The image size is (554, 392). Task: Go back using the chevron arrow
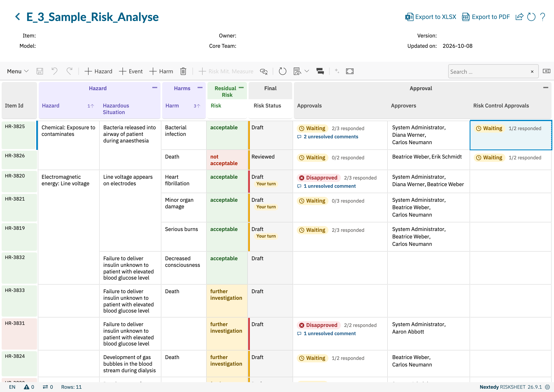click(18, 17)
